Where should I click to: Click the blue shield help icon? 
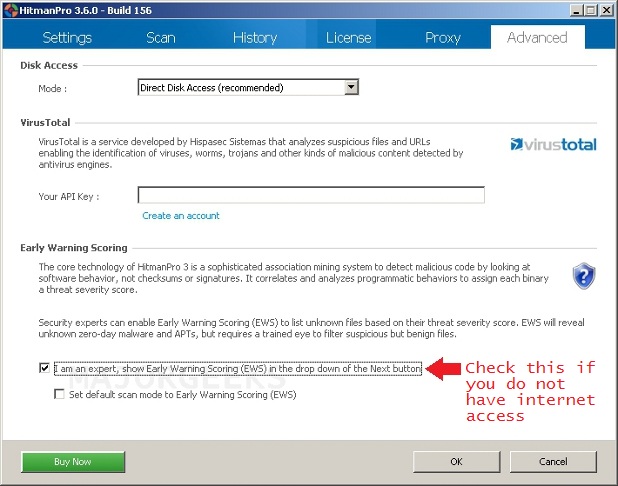(584, 276)
